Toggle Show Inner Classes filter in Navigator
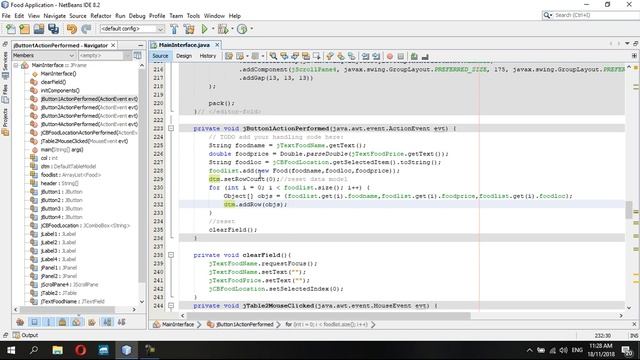The height and width of the screenshot is (360, 640). 76,322
